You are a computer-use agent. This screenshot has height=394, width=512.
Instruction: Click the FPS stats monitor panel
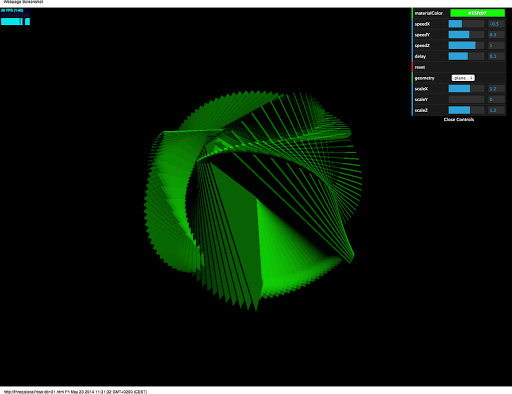[x=15, y=17]
